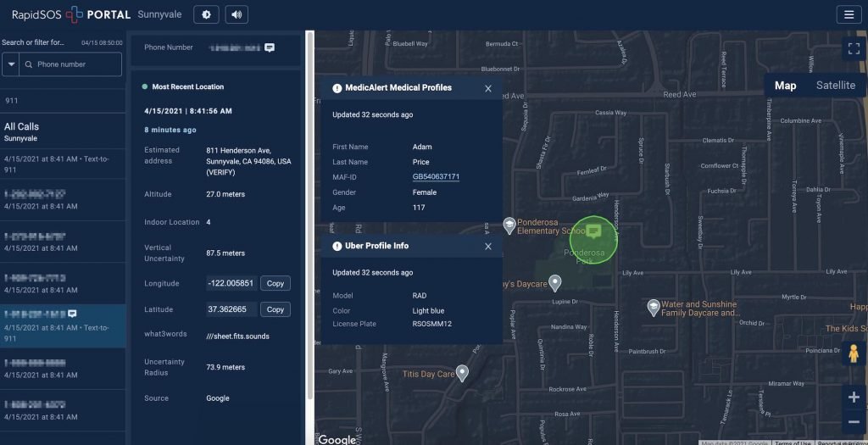Select the highlighted Text-to-911 call row

(x=63, y=326)
